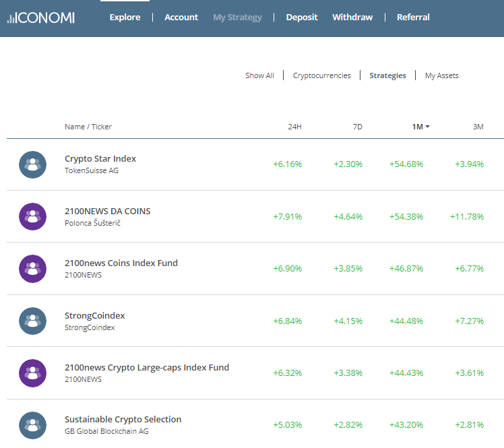Open the My Strategy navigation item
The height and width of the screenshot is (448, 504).
(237, 18)
